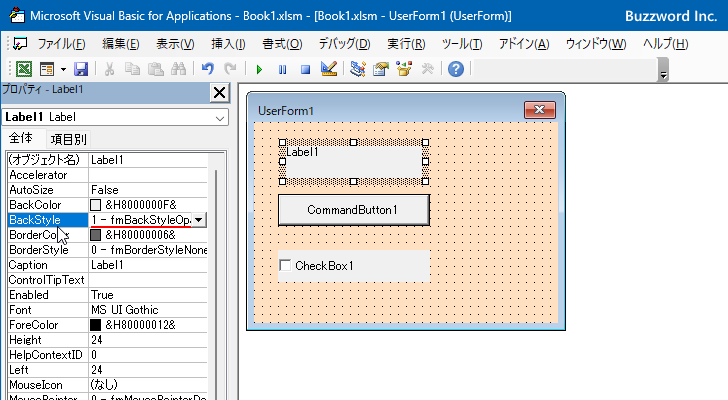Open the 挿入(I) menu
The image size is (728, 400).
[228, 44]
